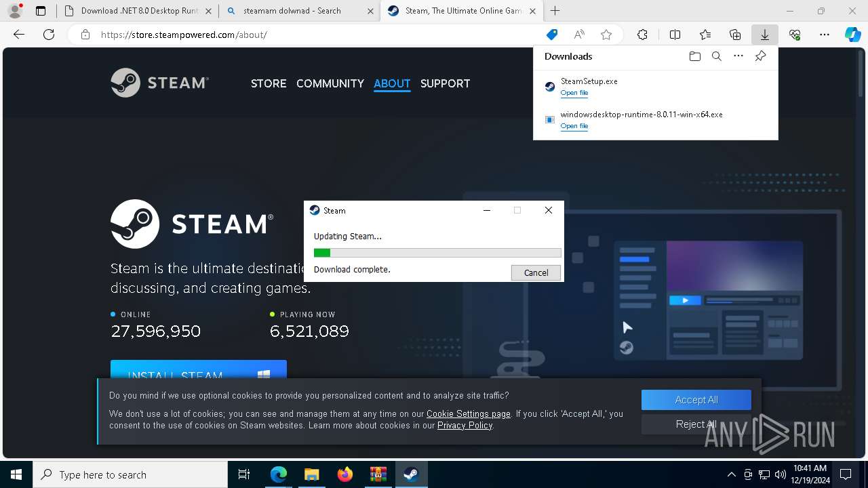This screenshot has width=868, height=488.
Task: Click Steam logo in site header
Action: (160, 83)
